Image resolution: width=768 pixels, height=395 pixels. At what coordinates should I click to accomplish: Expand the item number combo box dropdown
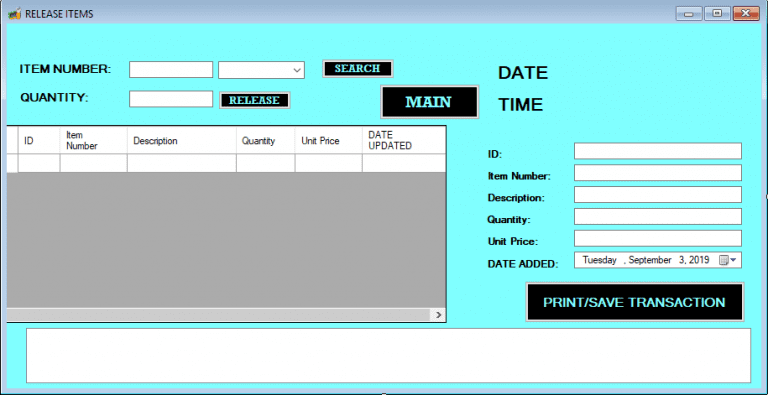297,70
